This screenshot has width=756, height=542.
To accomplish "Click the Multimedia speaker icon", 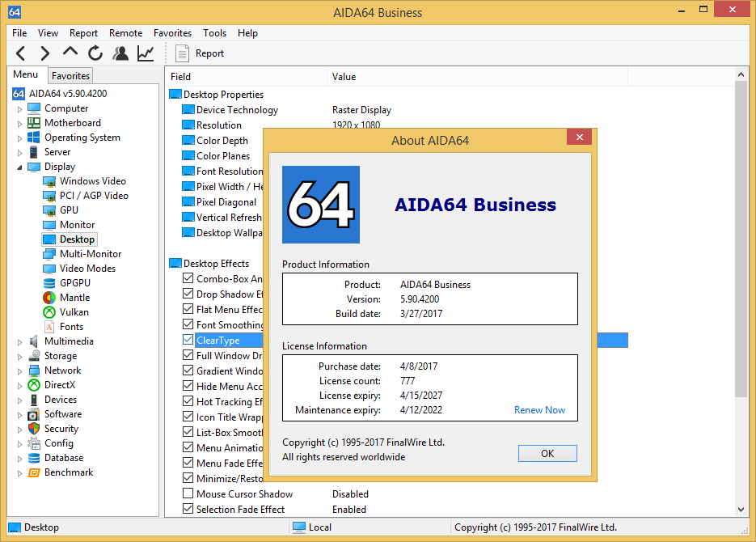I will pos(34,341).
